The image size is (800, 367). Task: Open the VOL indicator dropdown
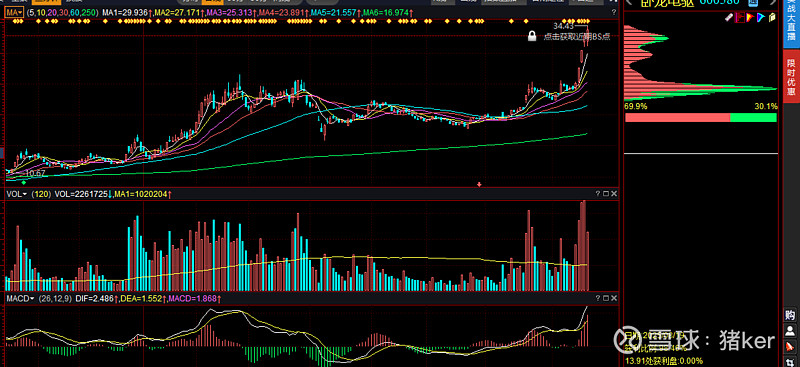[16, 194]
